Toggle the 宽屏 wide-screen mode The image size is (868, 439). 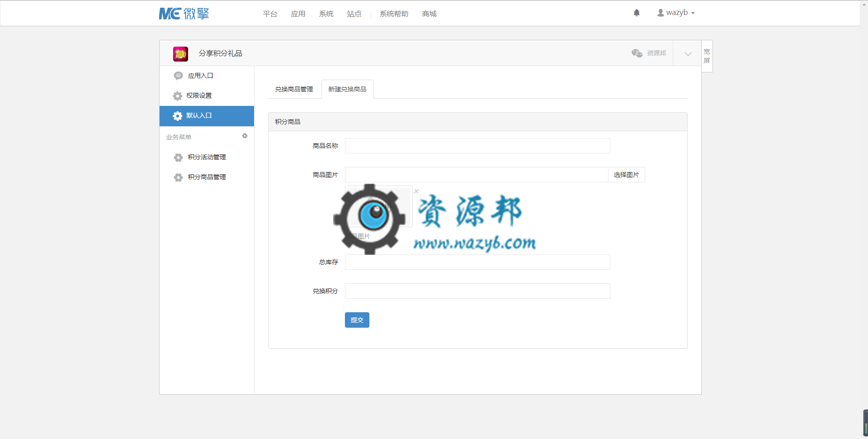pyautogui.click(x=707, y=56)
